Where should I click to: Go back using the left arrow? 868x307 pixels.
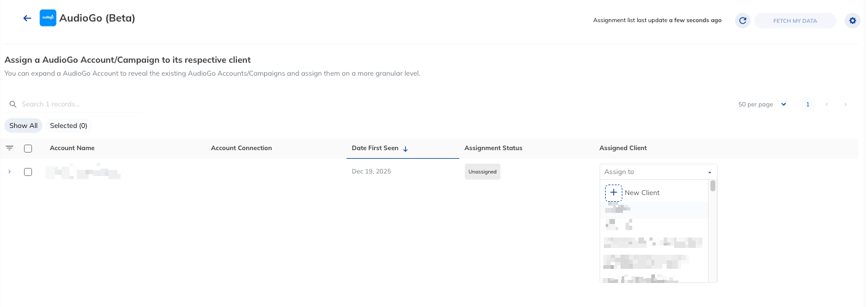27,18
